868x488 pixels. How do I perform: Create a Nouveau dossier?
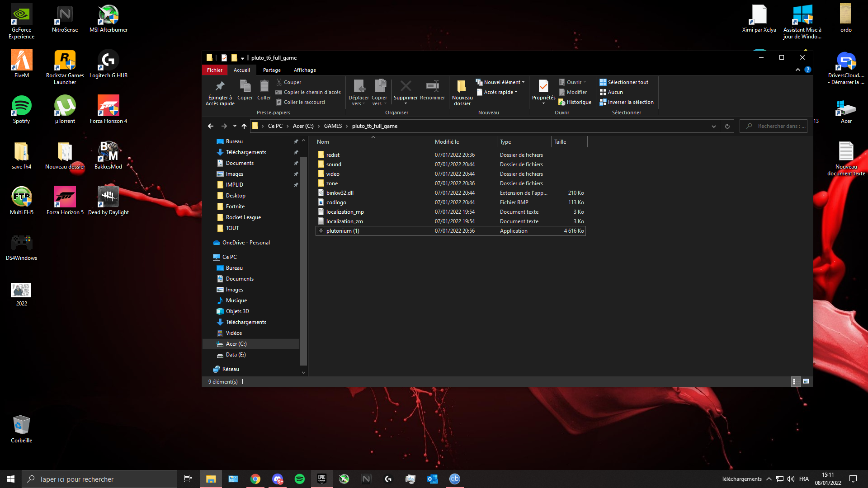[462, 93]
